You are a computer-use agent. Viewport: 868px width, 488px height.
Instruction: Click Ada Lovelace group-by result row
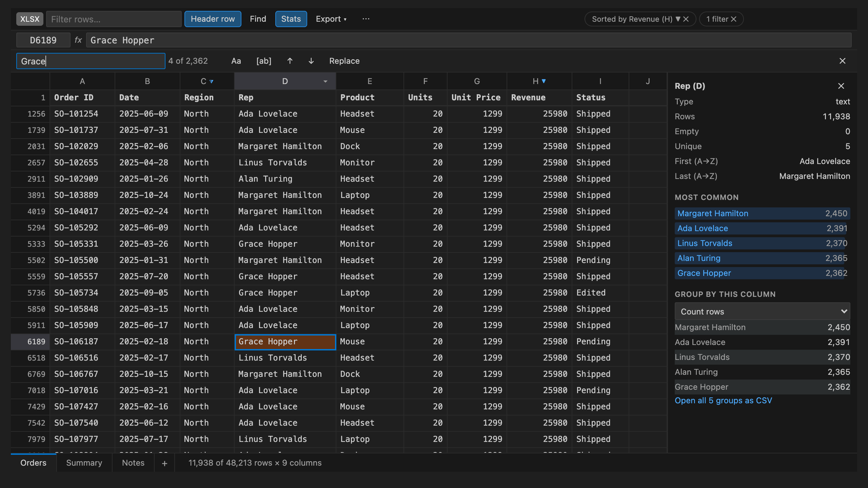click(762, 342)
